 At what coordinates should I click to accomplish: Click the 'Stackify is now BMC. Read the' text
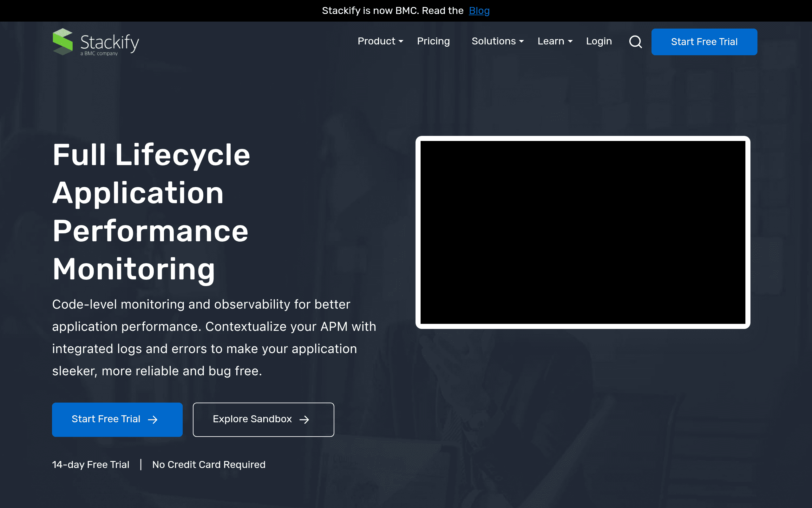pos(393,11)
